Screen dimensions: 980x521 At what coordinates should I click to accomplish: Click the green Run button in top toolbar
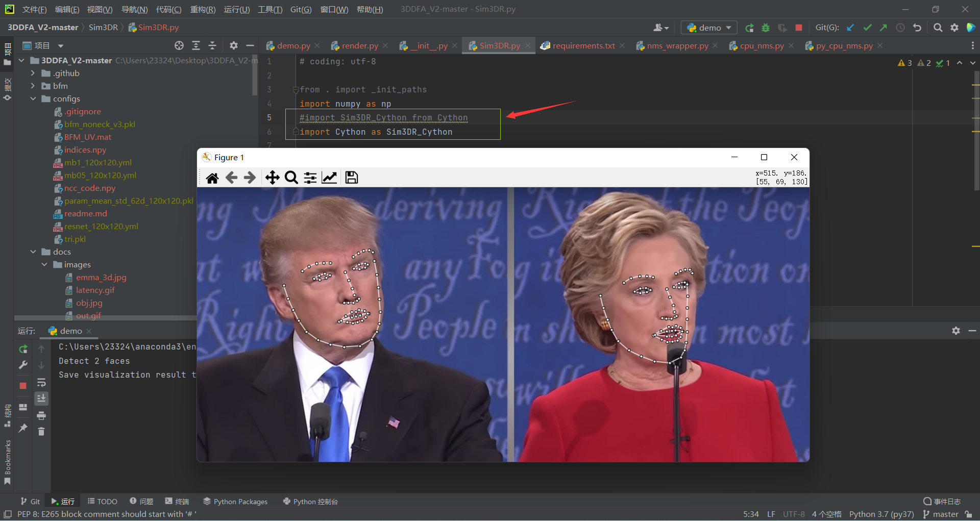(749, 28)
